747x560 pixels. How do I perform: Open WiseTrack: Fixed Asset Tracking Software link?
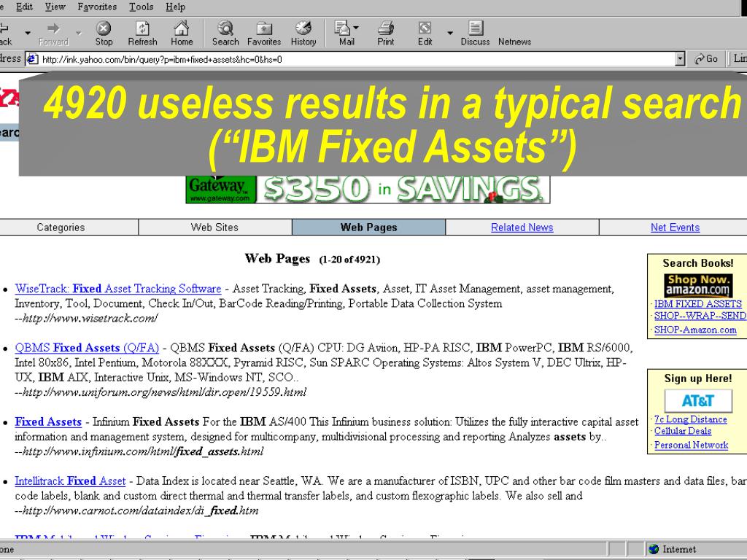click(118, 289)
